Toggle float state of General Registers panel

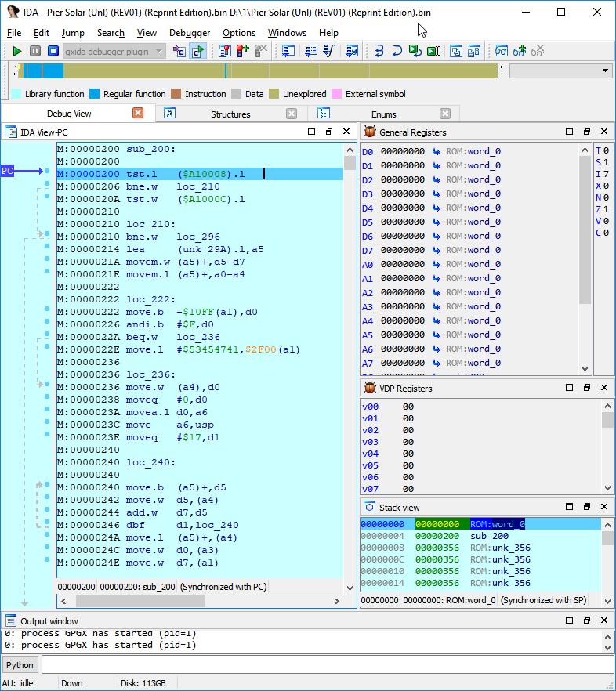pyautogui.click(x=587, y=132)
